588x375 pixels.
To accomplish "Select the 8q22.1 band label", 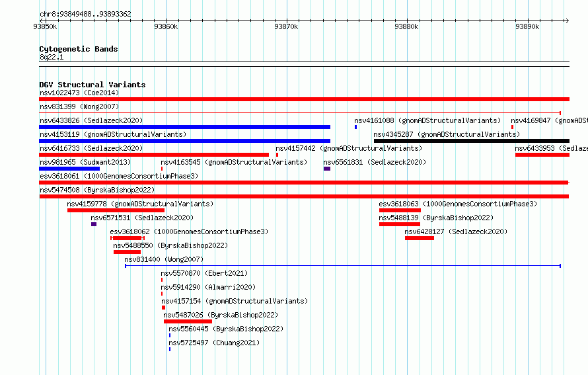I will coord(52,57).
